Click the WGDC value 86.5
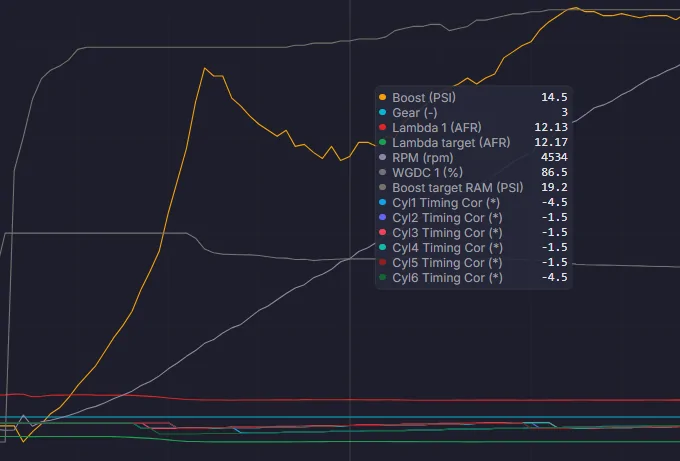The width and height of the screenshot is (680, 461). [554, 172]
